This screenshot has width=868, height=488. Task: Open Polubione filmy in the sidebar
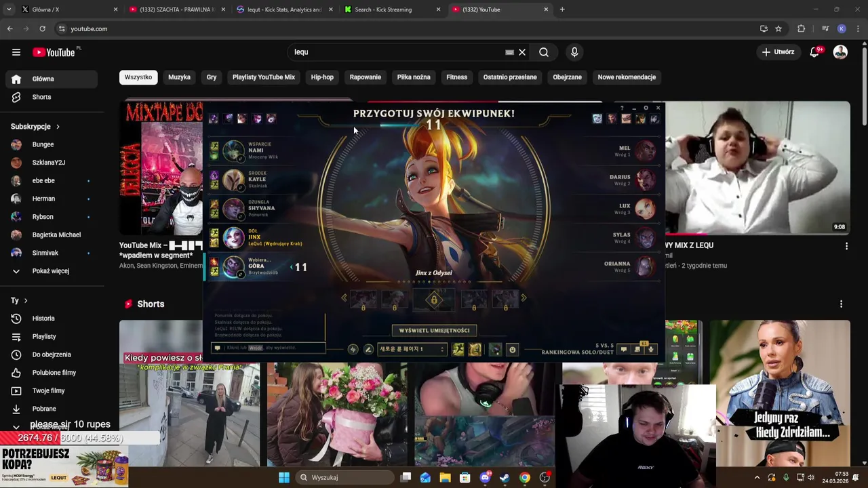52,373
